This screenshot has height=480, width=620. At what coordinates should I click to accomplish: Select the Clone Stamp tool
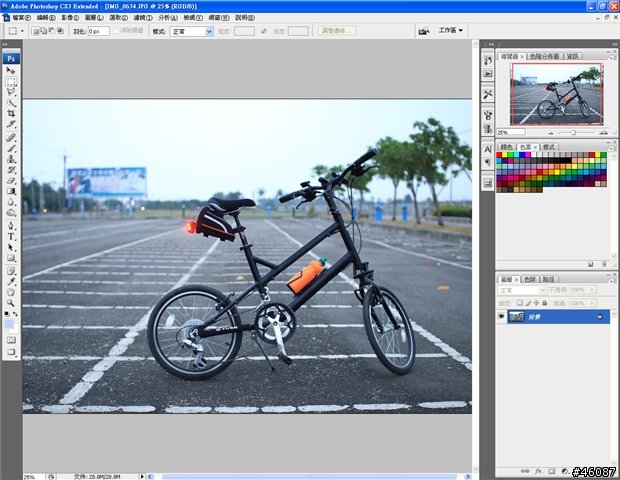pyautogui.click(x=11, y=159)
